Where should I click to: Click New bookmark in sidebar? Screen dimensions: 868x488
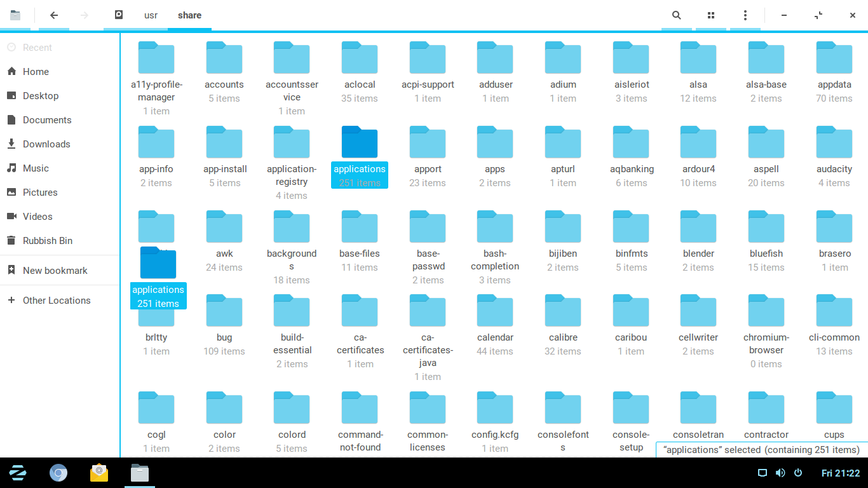[x=55, y=271]
